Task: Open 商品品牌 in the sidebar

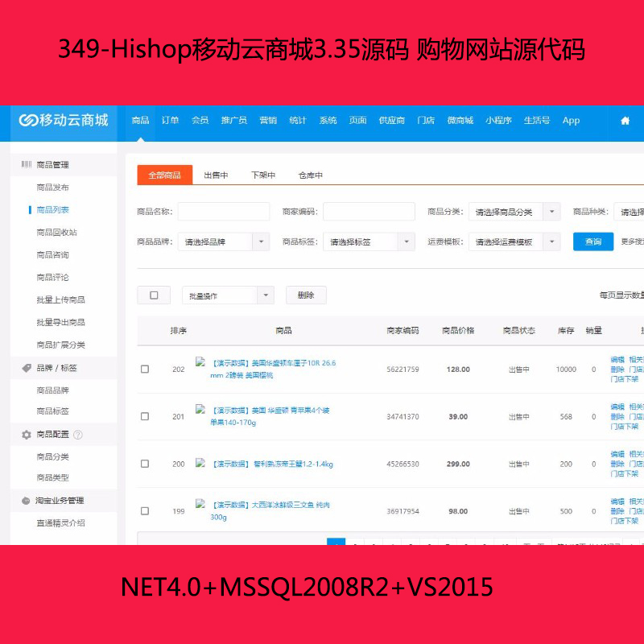Action: [52, 390]
